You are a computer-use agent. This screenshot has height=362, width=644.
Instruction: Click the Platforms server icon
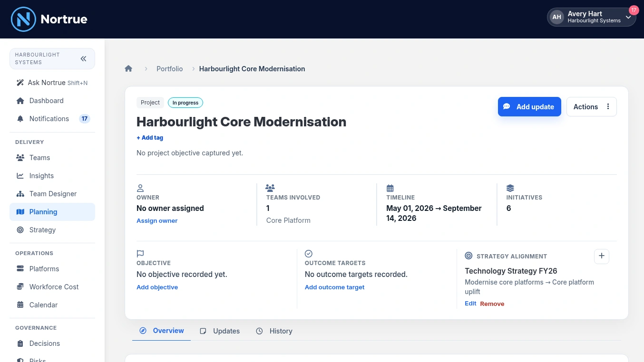click(20, 269)
